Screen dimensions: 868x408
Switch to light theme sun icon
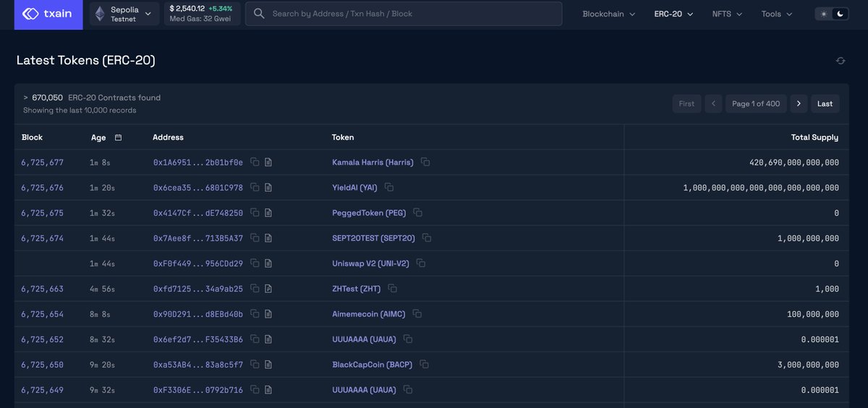tap(824, 14)
